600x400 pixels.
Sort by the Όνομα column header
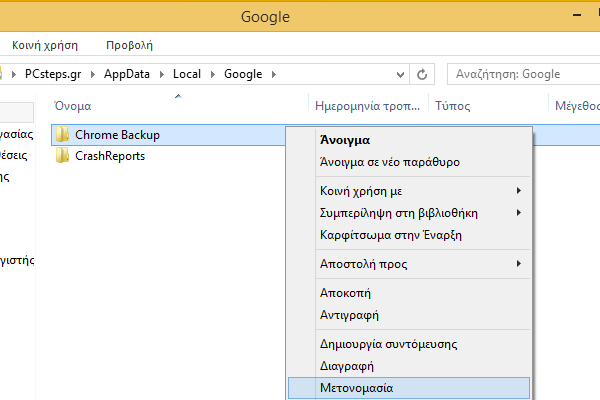coord(179,106)
